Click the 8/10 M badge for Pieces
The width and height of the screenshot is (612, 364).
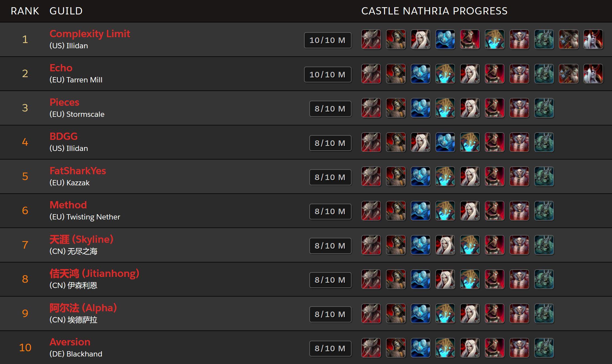tap(330, 109)
